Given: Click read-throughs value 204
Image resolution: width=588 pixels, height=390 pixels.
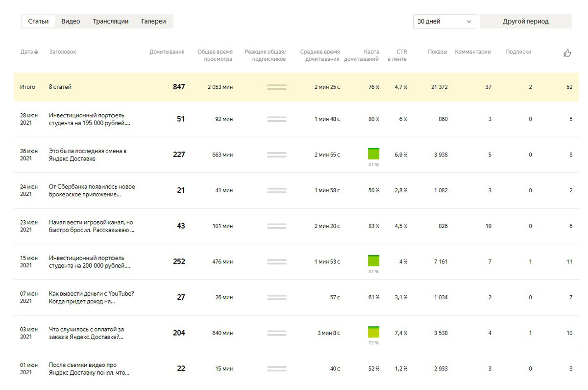Looking at the screenshot, I should 179,333.
